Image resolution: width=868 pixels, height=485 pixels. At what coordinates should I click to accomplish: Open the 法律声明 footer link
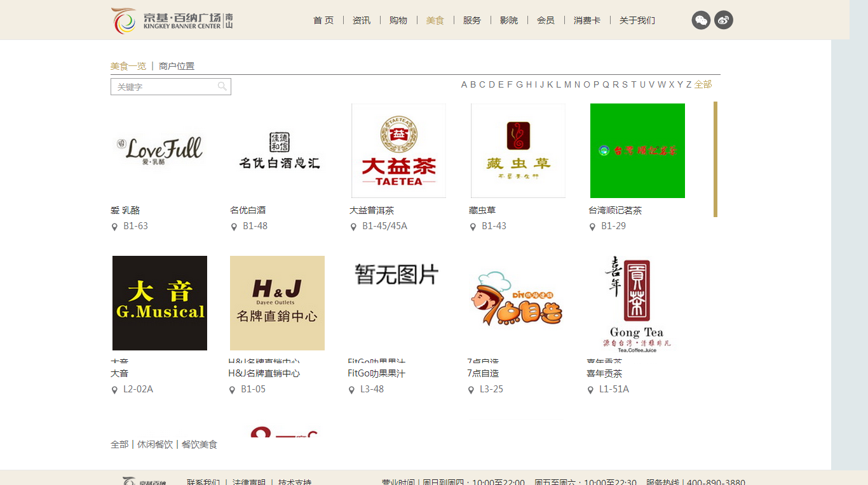248,482
